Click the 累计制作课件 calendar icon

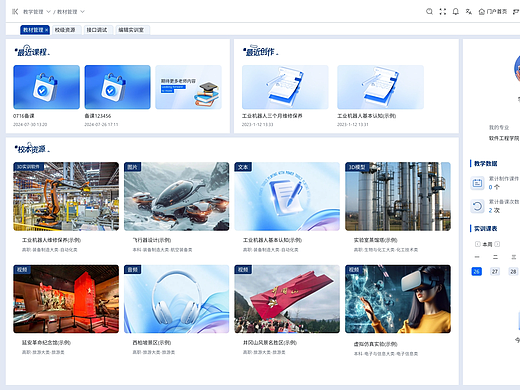477,183
